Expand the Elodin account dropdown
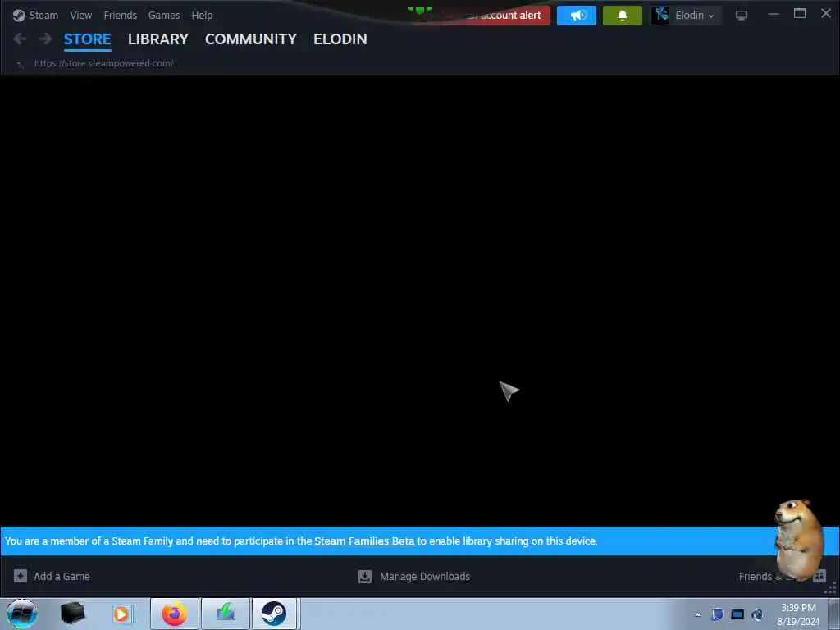Screen dimensions: 840x630 [x=694, y=16]
